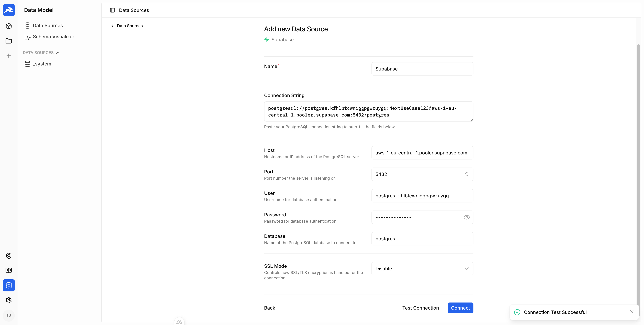Open the settings gear icon
Image resolution: width=644 pixels, height=325 pixels.
9,300
